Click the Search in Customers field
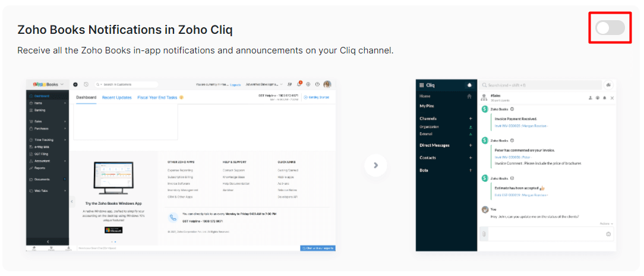This screenshot has width=644, height=276. [x=127, y=84]
